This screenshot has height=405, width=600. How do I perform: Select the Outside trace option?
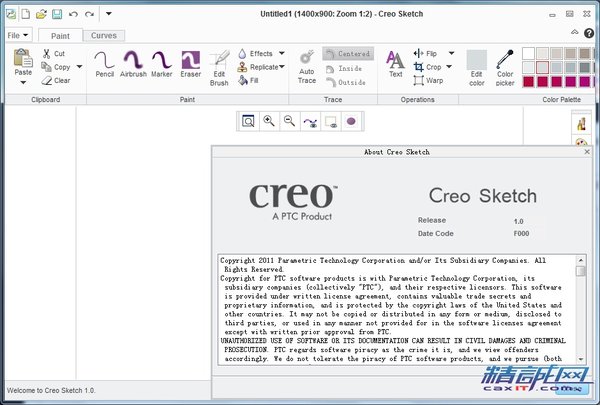[x=346, y=82]
